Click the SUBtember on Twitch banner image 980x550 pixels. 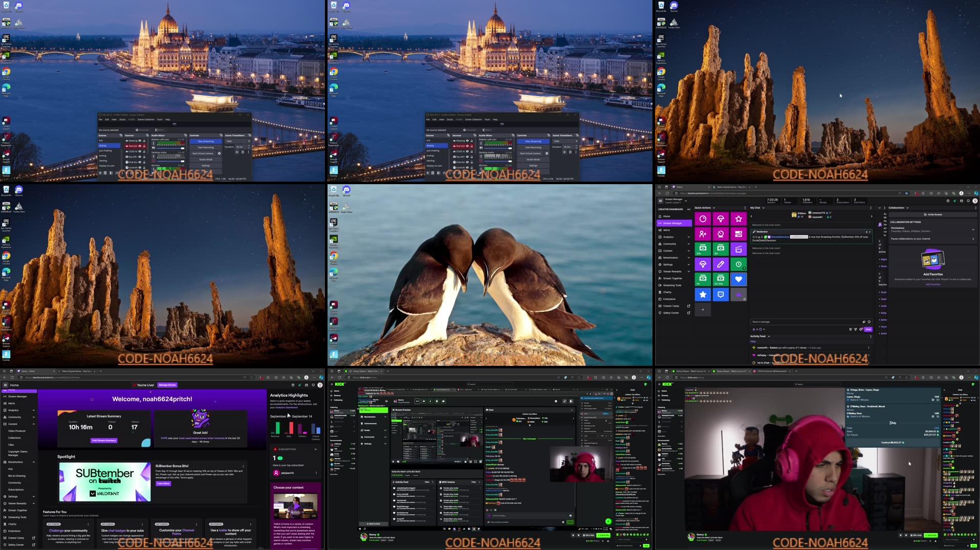(x=105, y=482)
